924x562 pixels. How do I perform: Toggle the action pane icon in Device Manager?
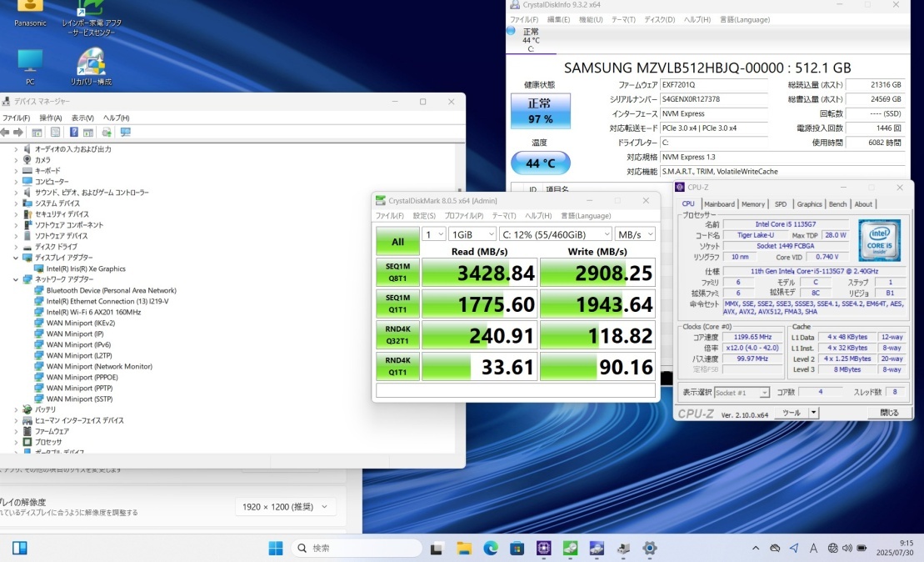pos(88,133)
